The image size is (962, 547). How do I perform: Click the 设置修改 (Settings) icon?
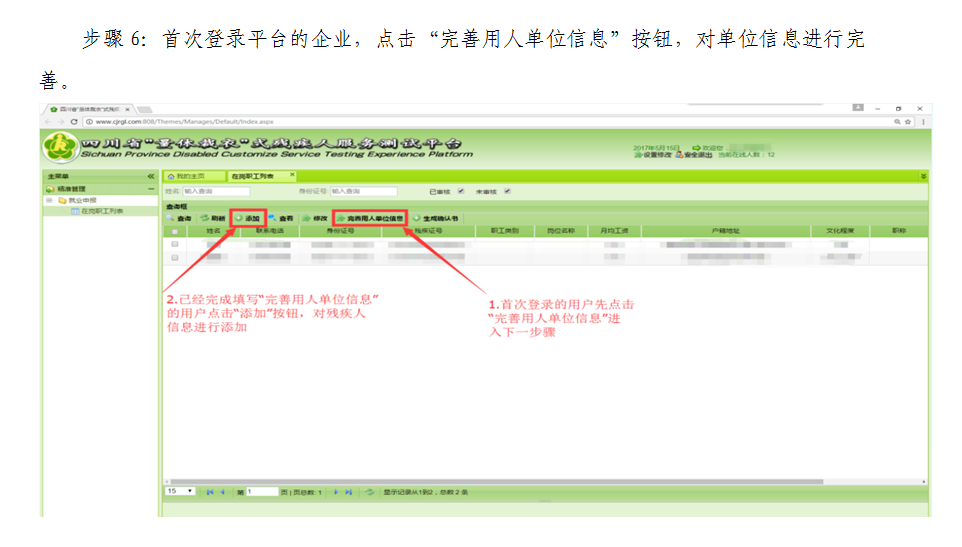tap(637, 155)
